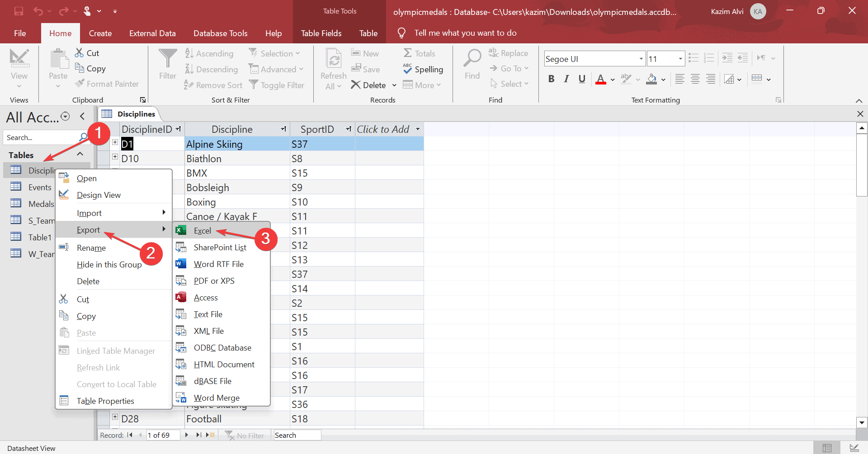Toggle Italic text formatting

tap(566, 80)
